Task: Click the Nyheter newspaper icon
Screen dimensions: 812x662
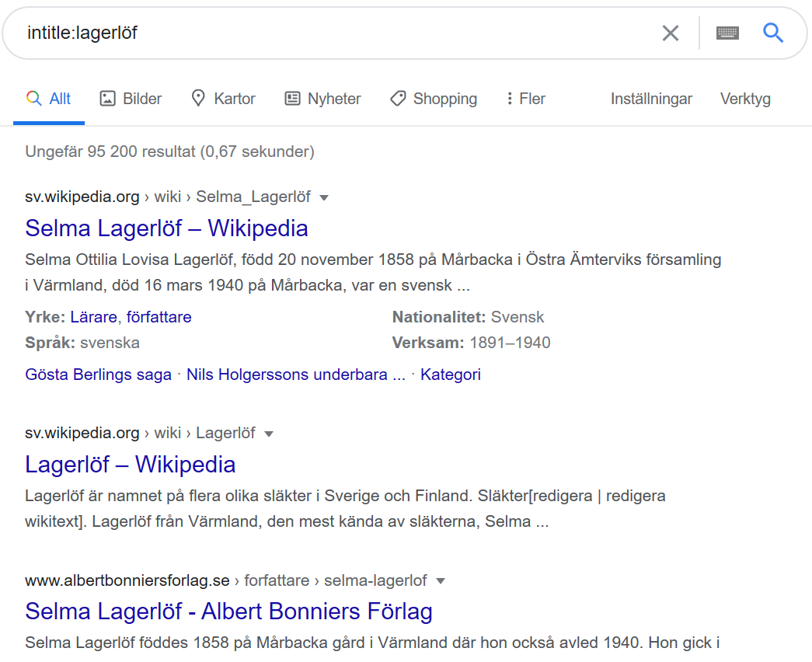Action: (x=292, y=99)
